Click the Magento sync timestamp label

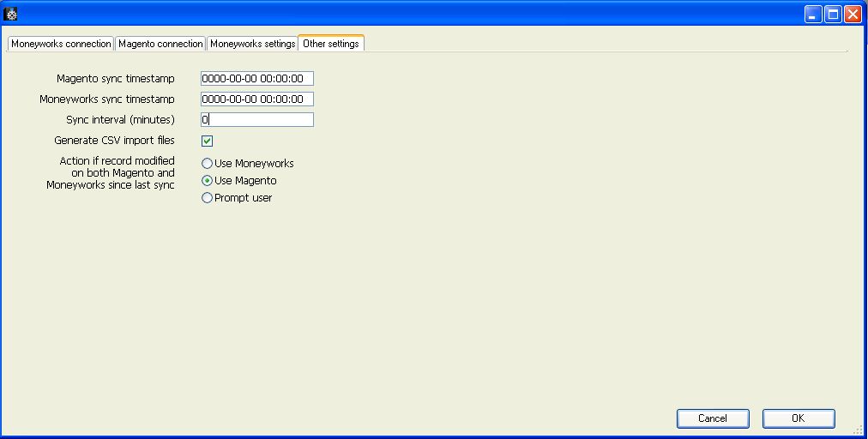point(116,79)
